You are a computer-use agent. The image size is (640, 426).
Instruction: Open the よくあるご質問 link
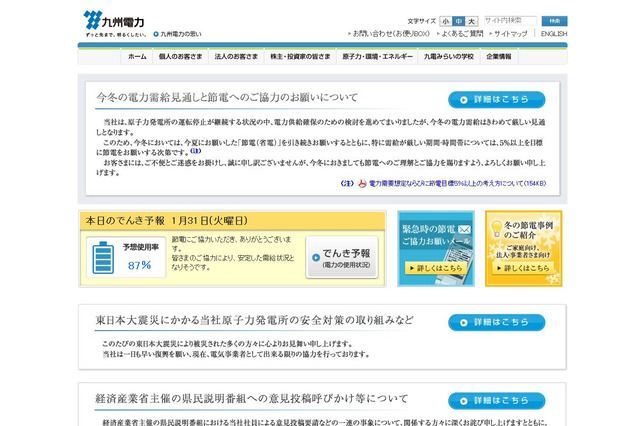click(x=460, y=34)
